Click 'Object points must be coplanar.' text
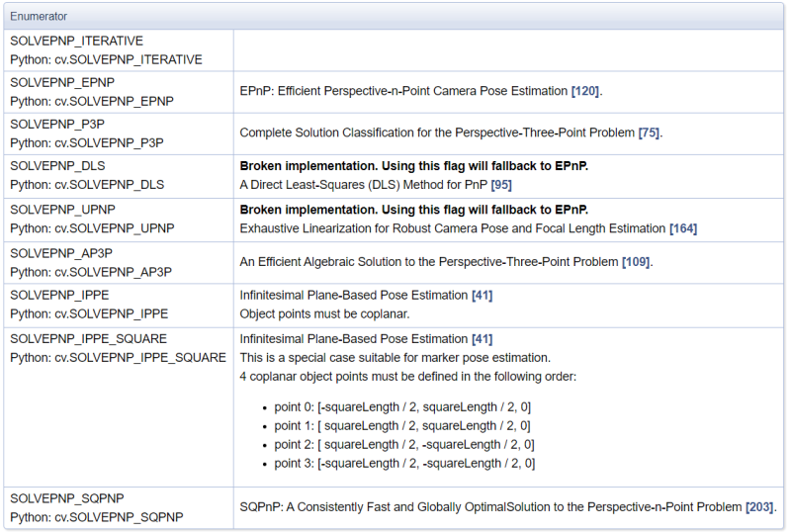This screenshot has width=791, height=532. (x=326, y=313)
